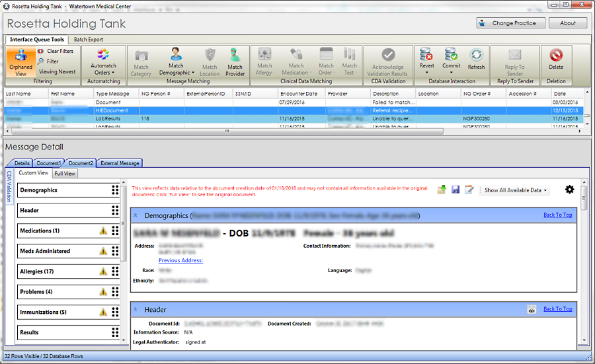Select Medications (1) section in sidebar
The image size is (595, 364).
67,231
